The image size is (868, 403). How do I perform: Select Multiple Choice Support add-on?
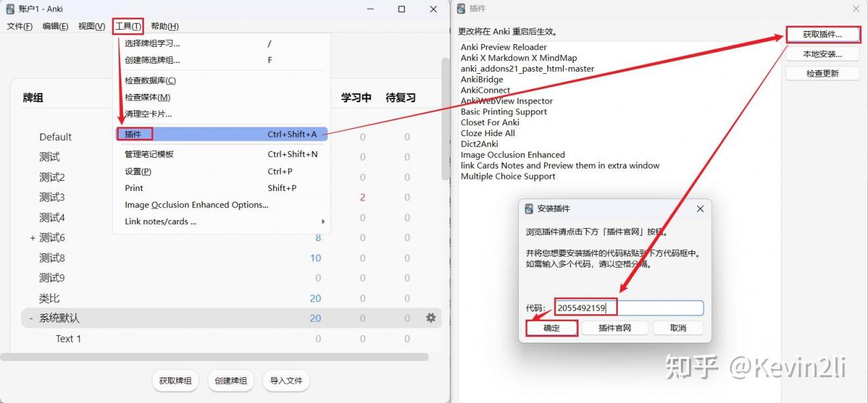pyautogui.click(x=508, y=177)
